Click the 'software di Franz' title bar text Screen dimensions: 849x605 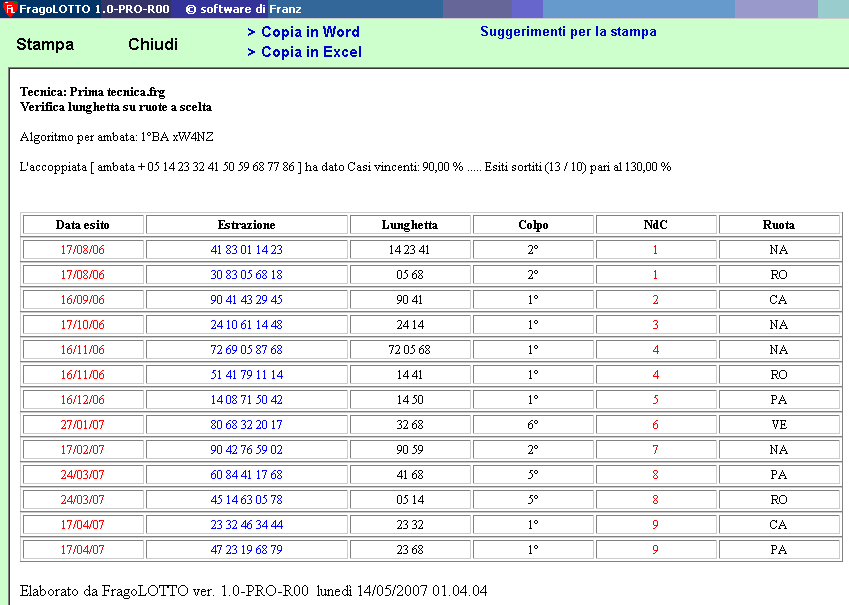(236, 9)
